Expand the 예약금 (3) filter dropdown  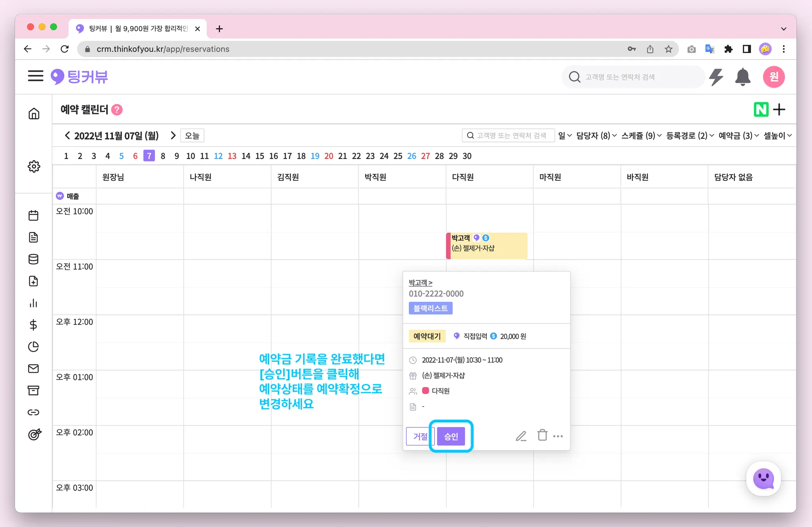738,136
